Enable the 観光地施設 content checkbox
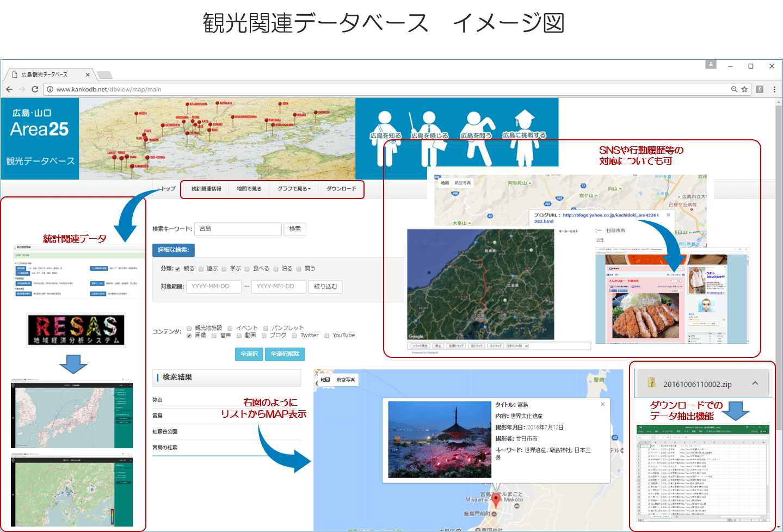Viewport: 783px width, 532px height. (189, 329)
